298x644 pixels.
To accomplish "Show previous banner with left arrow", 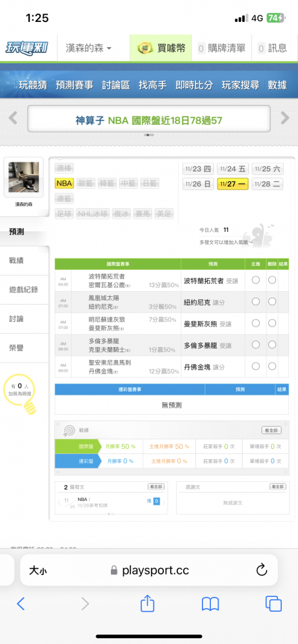I will [x=13, y=118].
